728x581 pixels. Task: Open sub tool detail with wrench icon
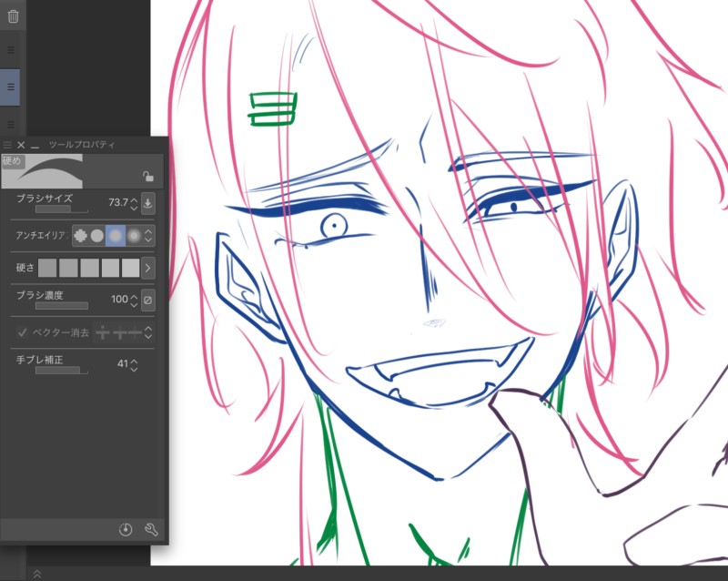coord(151,529)
